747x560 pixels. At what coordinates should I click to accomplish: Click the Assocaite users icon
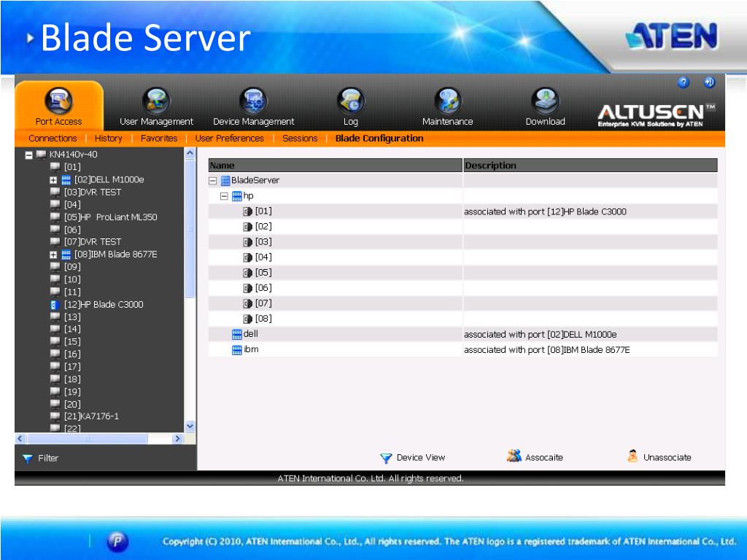pyautogui.click(x=514, y=456)
